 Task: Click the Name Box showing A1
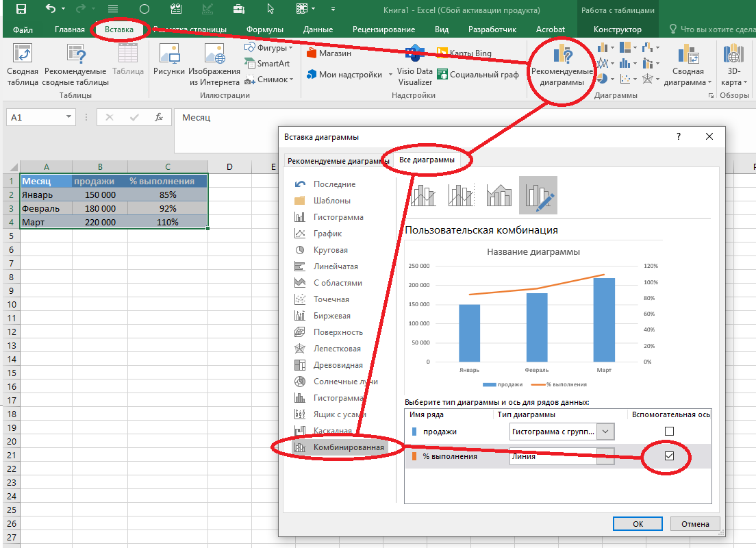tap(35, 117)
